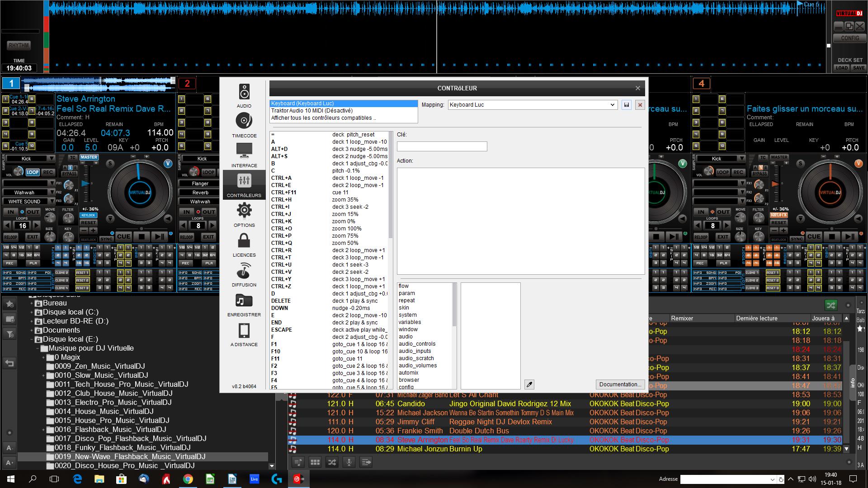Expand the Disque local (C:) tree node
This screenshot has height=488, width=868.
click(x=32, y=312)
